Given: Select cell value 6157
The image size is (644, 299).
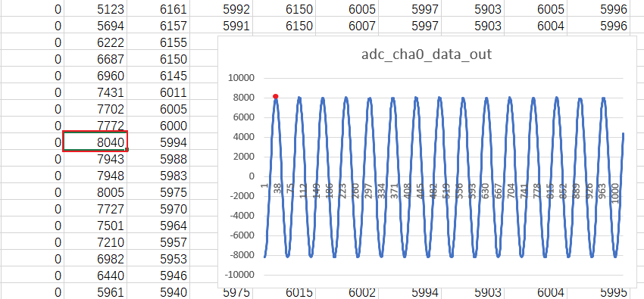Looking at the screenshot, I should coord(158,26).
